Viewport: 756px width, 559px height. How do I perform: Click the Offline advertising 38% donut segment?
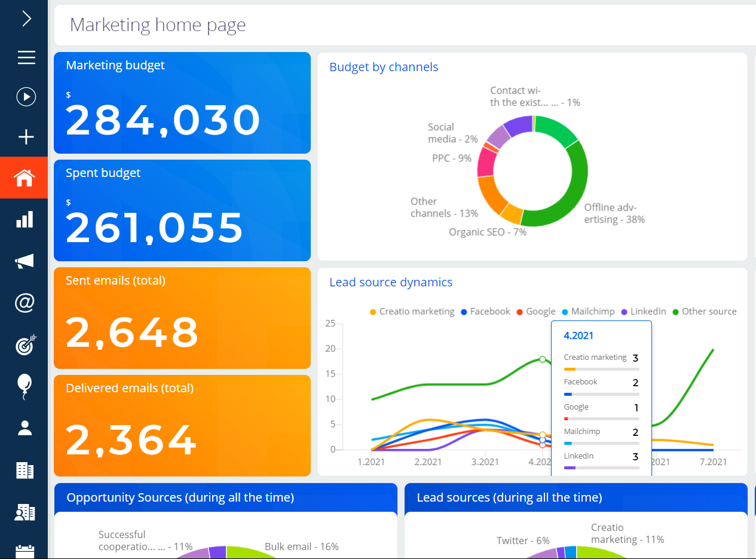click(574, 191)
